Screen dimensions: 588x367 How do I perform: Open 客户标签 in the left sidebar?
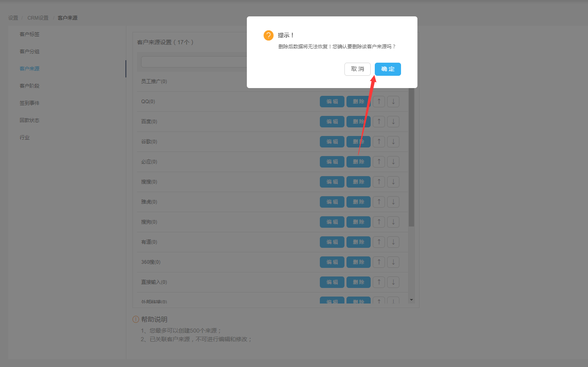pos(30,34)
